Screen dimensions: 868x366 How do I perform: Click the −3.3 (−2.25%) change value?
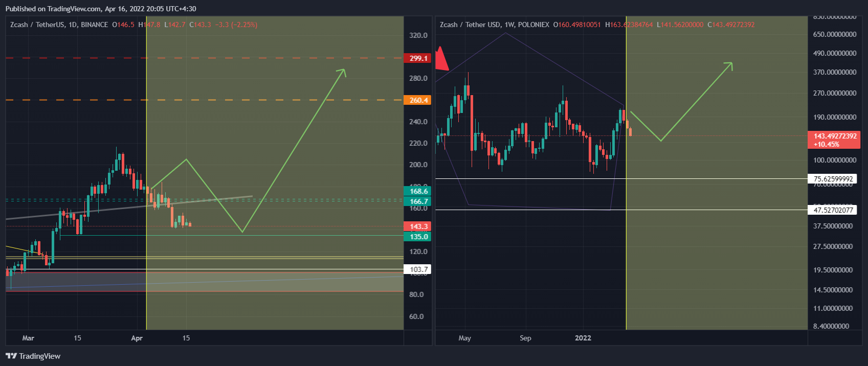[236, 25]
